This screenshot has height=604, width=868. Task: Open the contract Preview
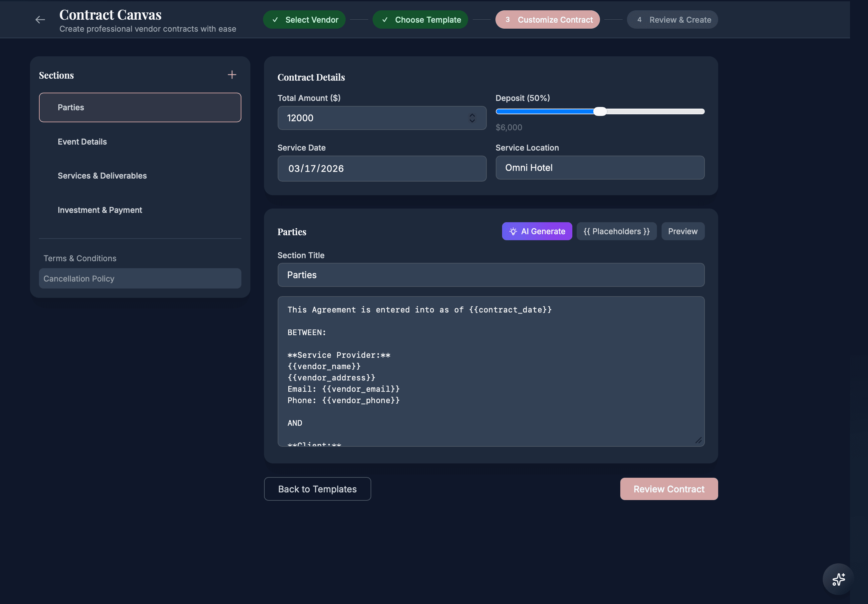tap(682, 231)
